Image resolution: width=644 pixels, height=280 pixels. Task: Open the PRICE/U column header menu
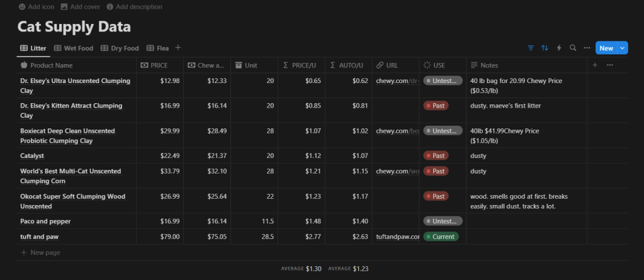coord(302,65)
